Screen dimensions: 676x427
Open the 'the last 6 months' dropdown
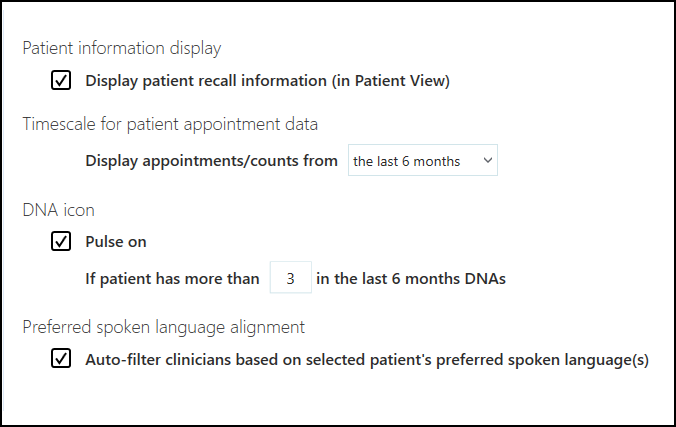coord(422,161)
